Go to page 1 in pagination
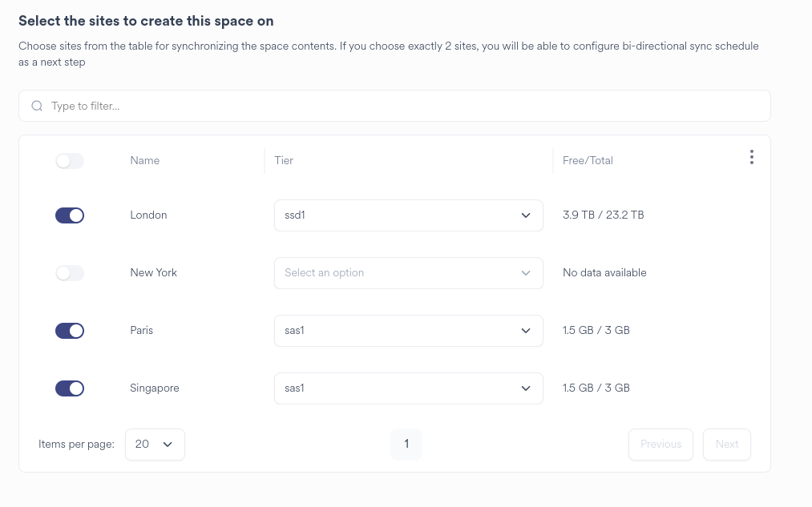812x507 pixels. 406,445
